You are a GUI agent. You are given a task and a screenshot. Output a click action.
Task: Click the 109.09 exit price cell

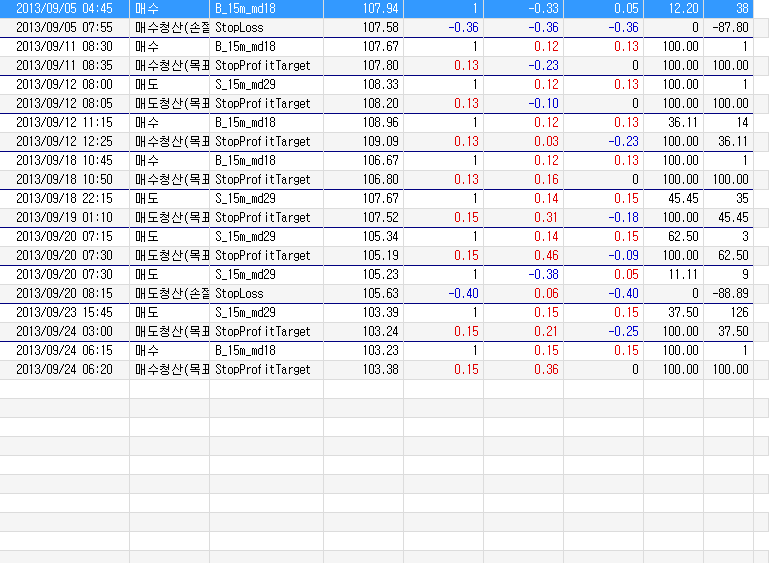pos(363,141)
